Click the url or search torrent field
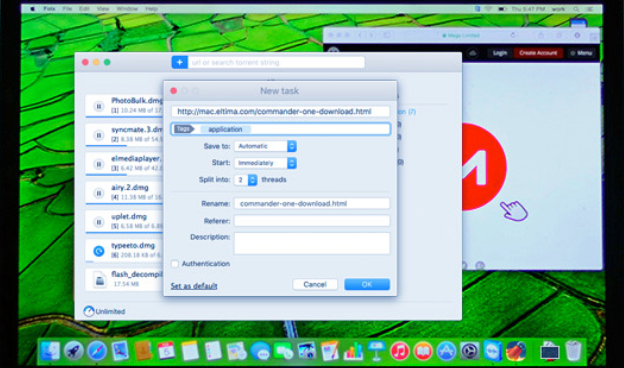The width and height of the screenshot is (624, 368). click(x=277, y=62)
